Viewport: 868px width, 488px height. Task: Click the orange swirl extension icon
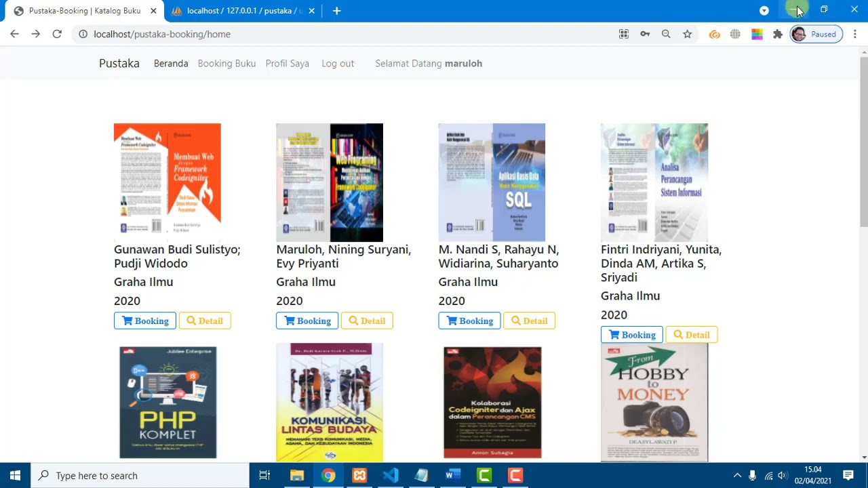[715, 34]
